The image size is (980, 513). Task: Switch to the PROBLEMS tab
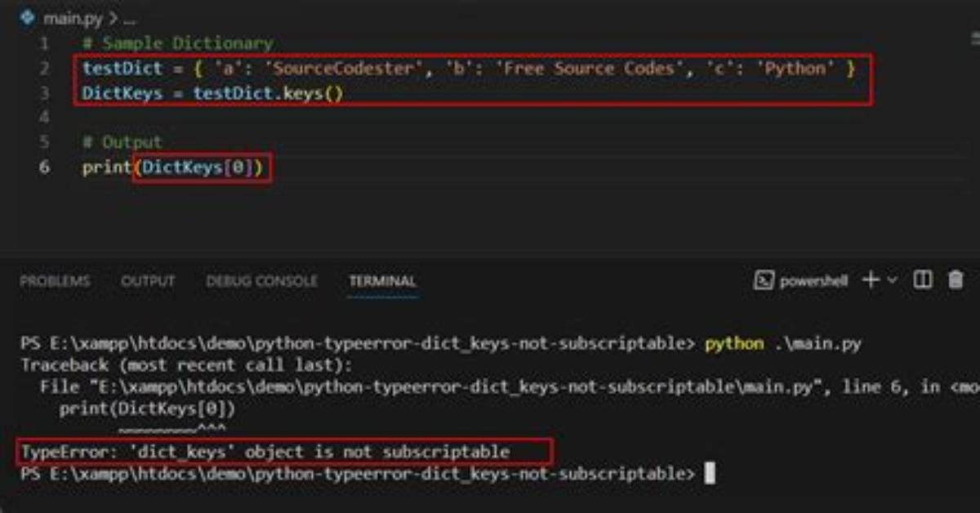click(55, 281)
